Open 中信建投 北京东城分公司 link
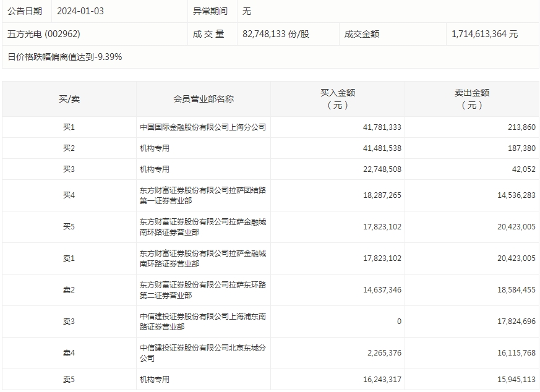The width and height of the screenshot is (540, 392). (x=202, y=353)
